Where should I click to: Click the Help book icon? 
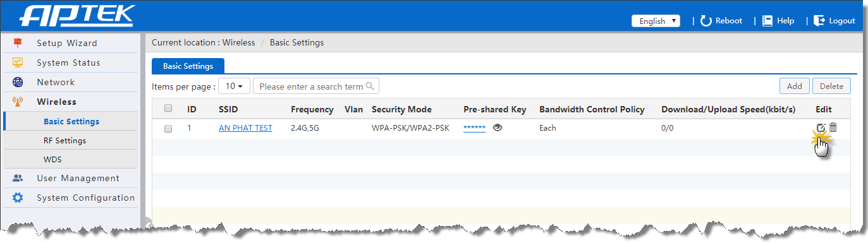(767, 21)
